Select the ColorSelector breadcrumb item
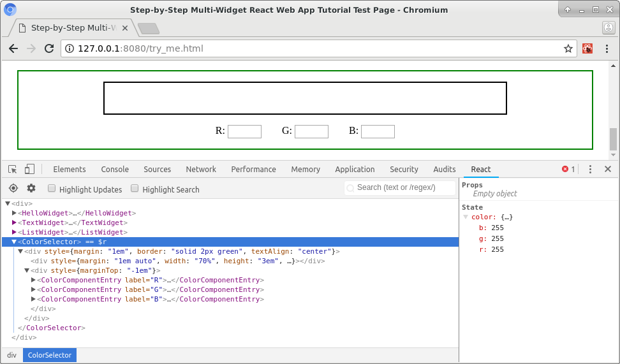This screenshot has height=364, width=620. coord(49,355)
